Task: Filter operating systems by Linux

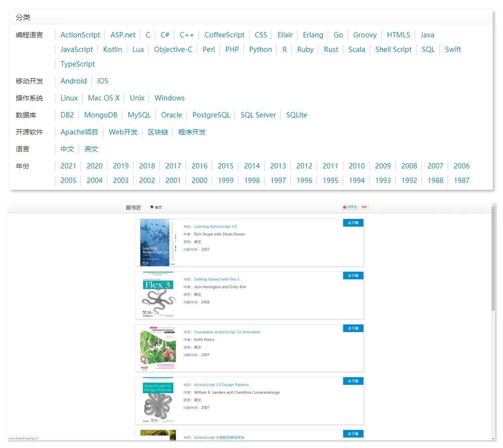Action: [x=69, y=98]
